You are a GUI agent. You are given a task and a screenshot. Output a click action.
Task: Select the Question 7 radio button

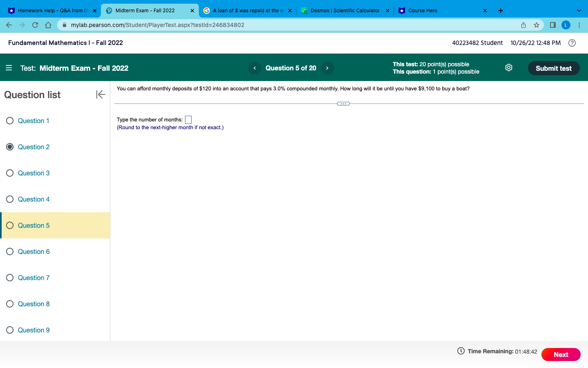tap(10, 278)
